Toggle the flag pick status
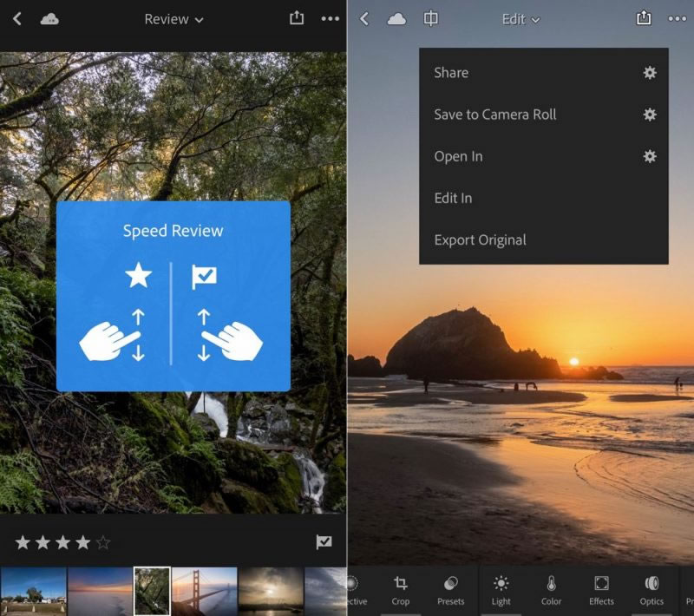Image resolution: width=694 pixels, height=616 pixels. pyautogui.click(x=324, y=541)
